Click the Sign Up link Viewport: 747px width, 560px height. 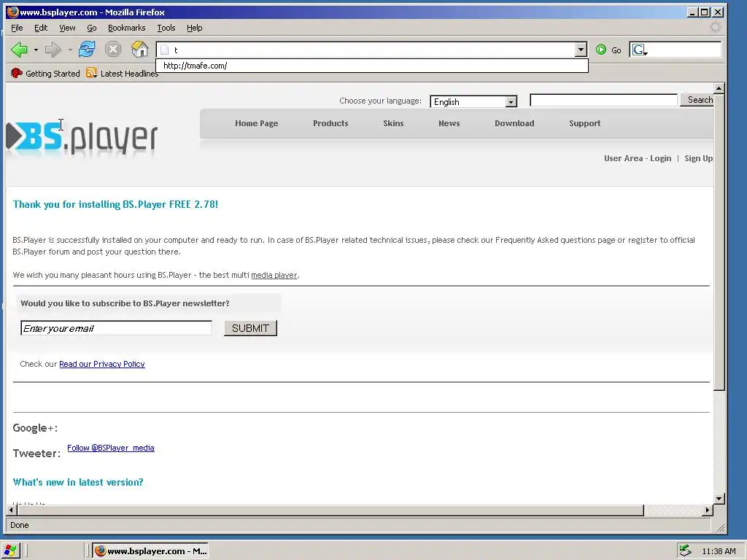tap(698, 158)
